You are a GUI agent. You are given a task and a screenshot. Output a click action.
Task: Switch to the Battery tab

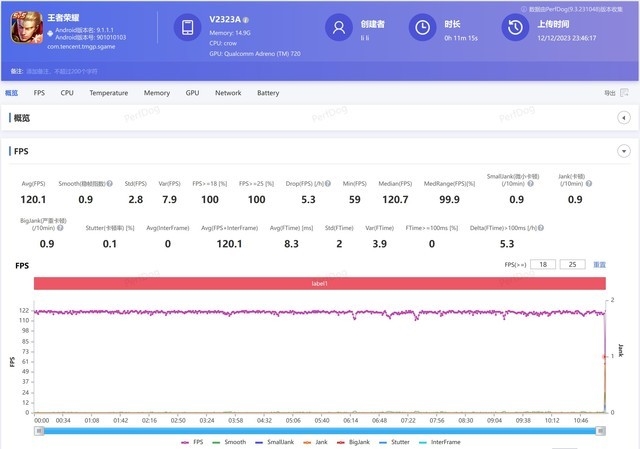tap(268, 93)
